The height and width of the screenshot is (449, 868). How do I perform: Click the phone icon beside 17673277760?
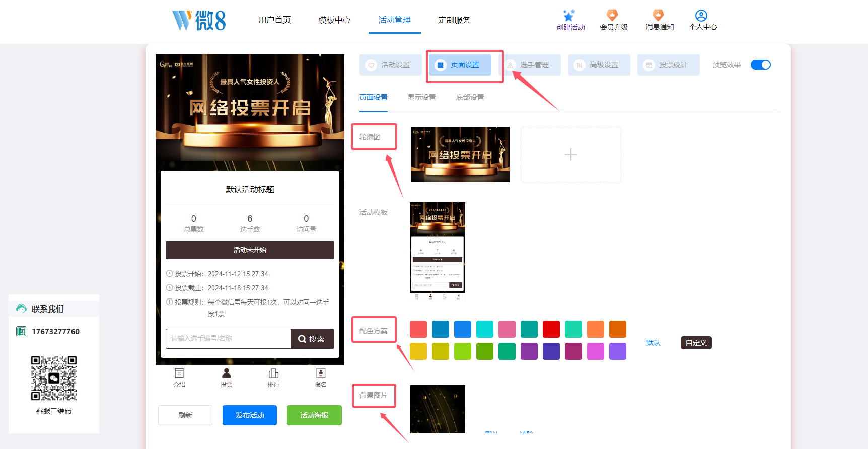(21, 331)
